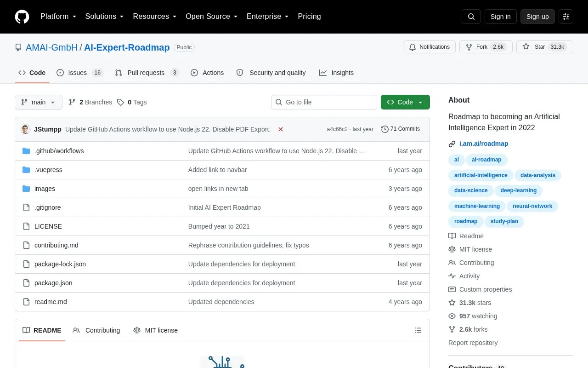Screen dimensions: 588x368
Task: Open the Security and quality tab
Action: tap(271, 73)
